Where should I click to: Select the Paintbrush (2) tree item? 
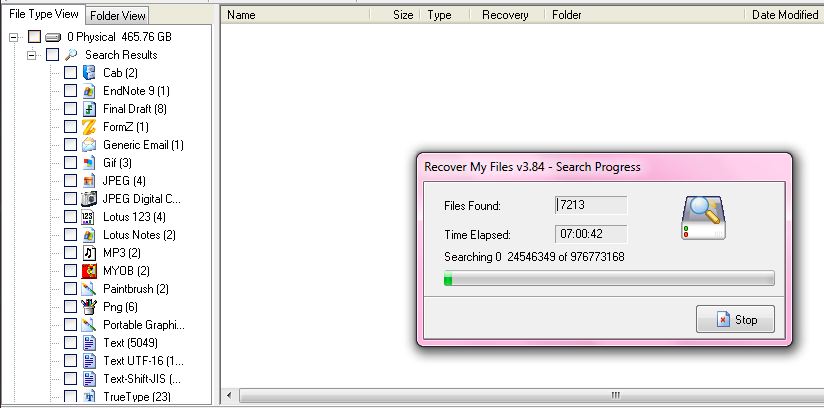136,289
